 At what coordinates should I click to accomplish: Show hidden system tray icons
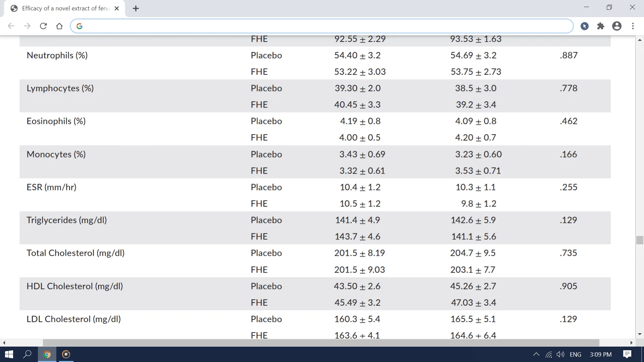[536, 354]
